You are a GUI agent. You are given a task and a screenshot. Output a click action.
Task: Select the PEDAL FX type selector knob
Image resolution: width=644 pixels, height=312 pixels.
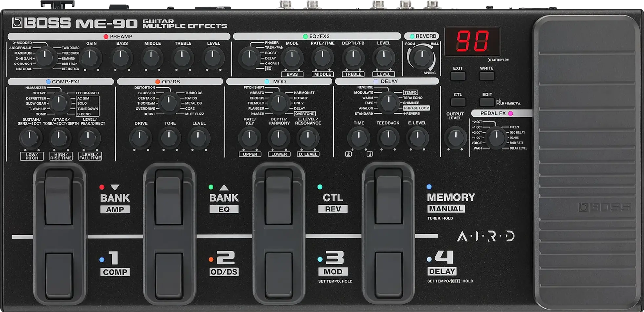click(496, 137)
